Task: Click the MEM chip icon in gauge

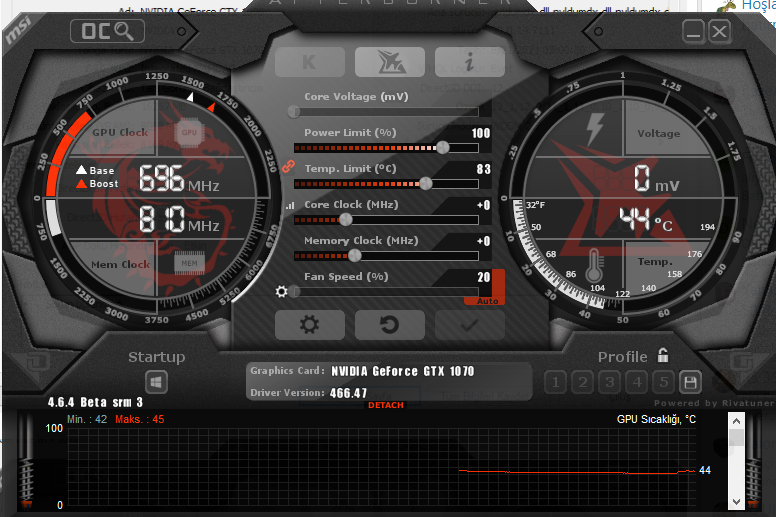Action: coord(189,263)
